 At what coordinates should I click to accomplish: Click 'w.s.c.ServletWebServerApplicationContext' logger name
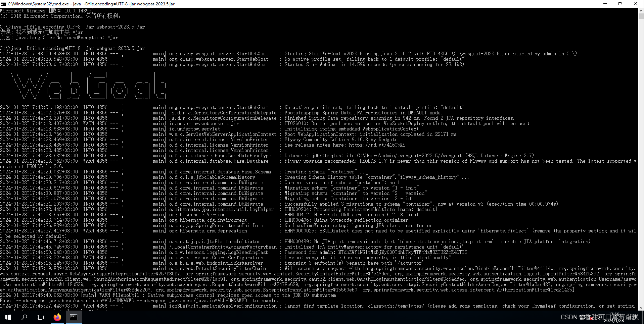click(x=223, y=134)
